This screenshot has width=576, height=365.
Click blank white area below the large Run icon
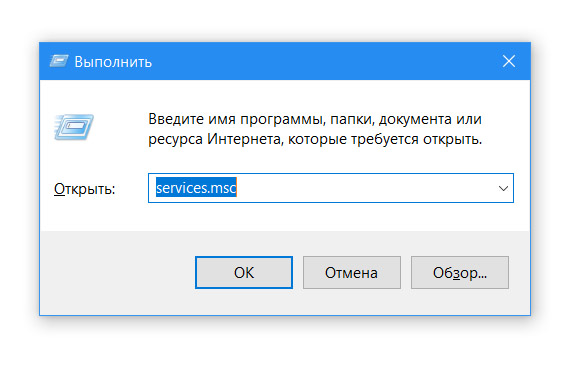tap(92, 160)
